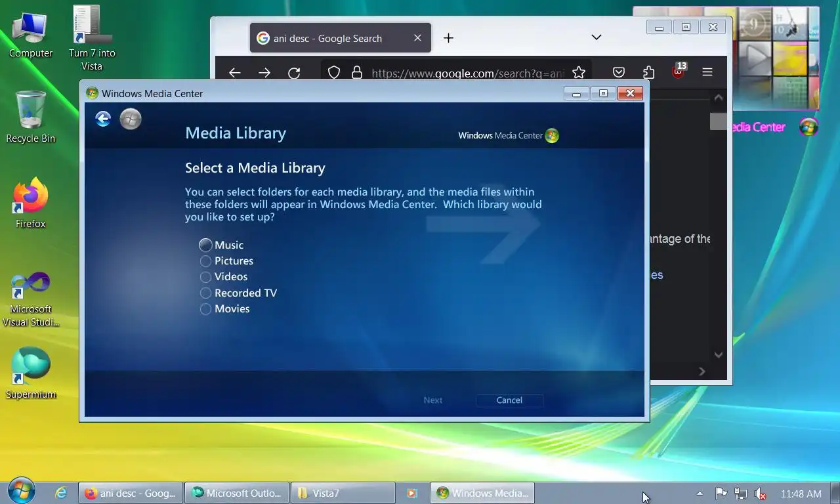Open the Pocket save icon
The image size is (840, 504).
click(619, 73)
